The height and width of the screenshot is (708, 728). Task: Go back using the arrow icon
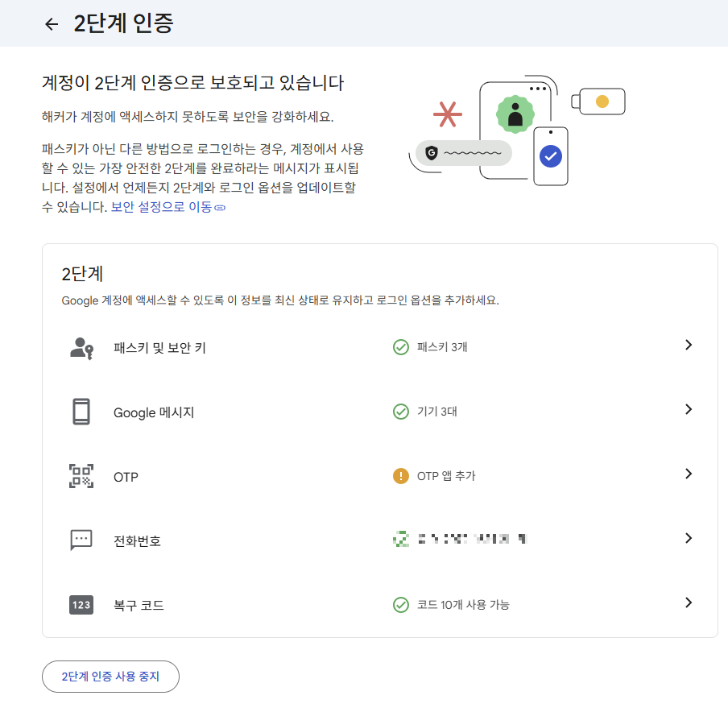[x=52, y=24]
